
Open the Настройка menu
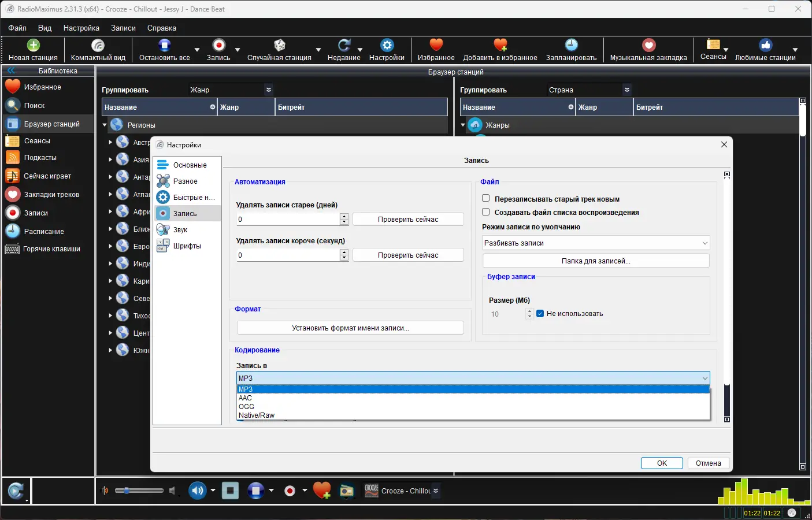pos(81,28)
